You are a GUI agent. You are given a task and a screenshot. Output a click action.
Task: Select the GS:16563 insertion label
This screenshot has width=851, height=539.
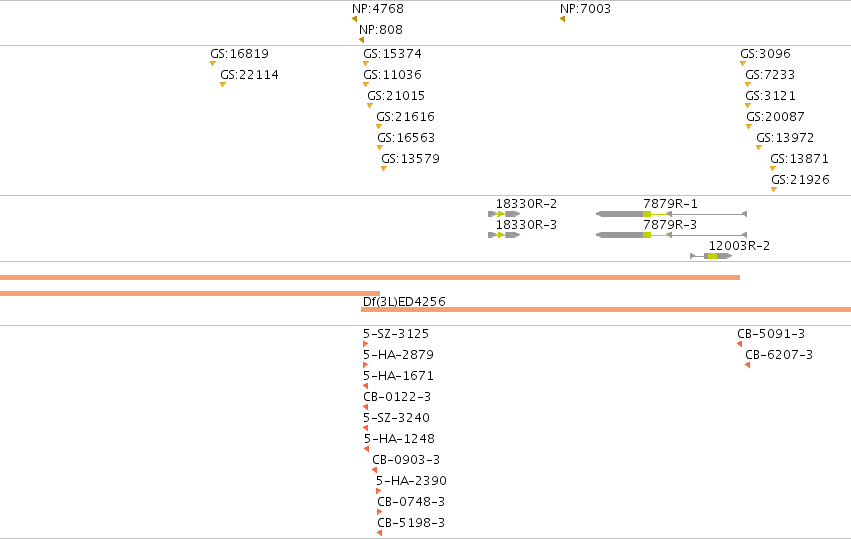point(406,138)
